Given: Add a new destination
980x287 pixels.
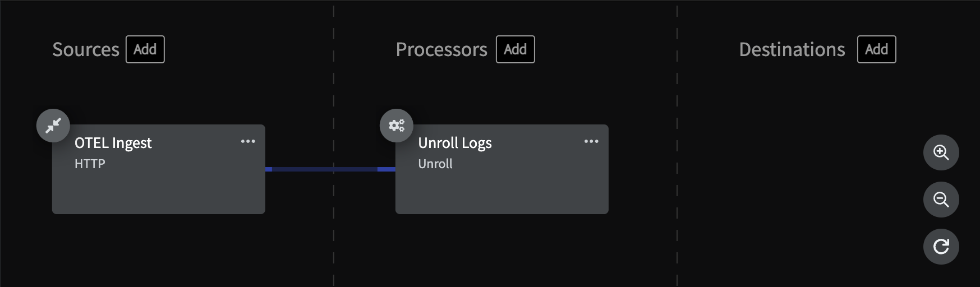Looking at the screenshot, I should coord(877,49).
